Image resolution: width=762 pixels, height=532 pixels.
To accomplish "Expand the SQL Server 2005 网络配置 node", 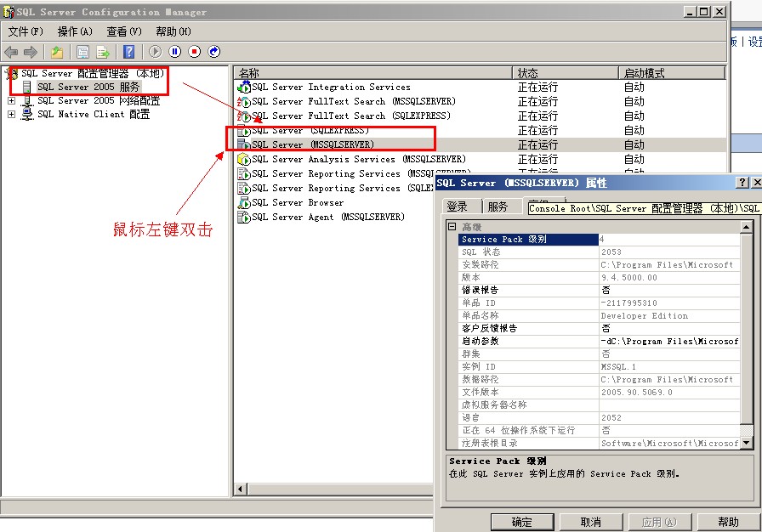I will pyautogui.click(x=11, y=100).
